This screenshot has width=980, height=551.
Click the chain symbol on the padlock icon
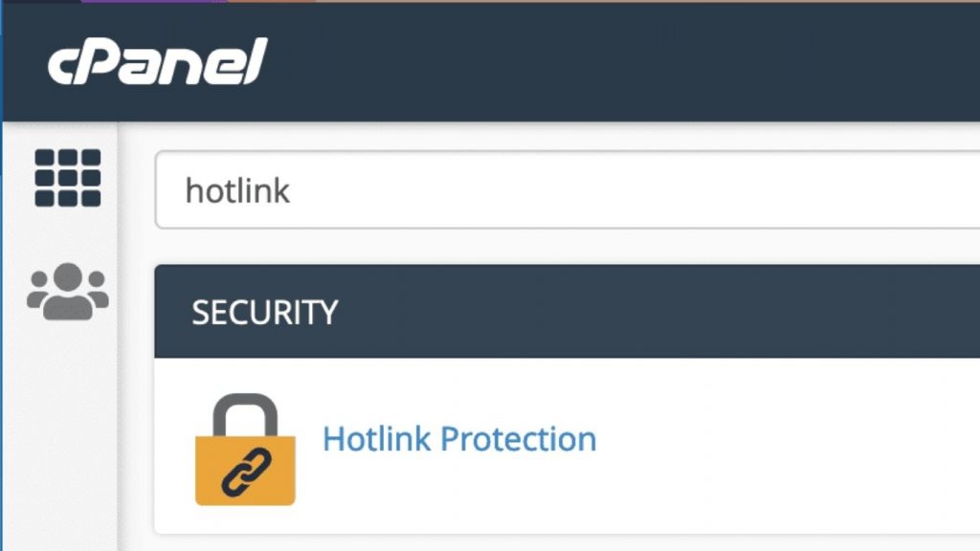click(246, 472)
